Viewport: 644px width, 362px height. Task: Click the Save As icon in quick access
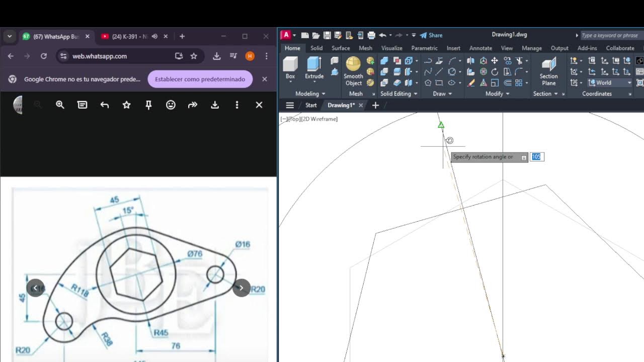pyautogui.click(x=338, y=35)
